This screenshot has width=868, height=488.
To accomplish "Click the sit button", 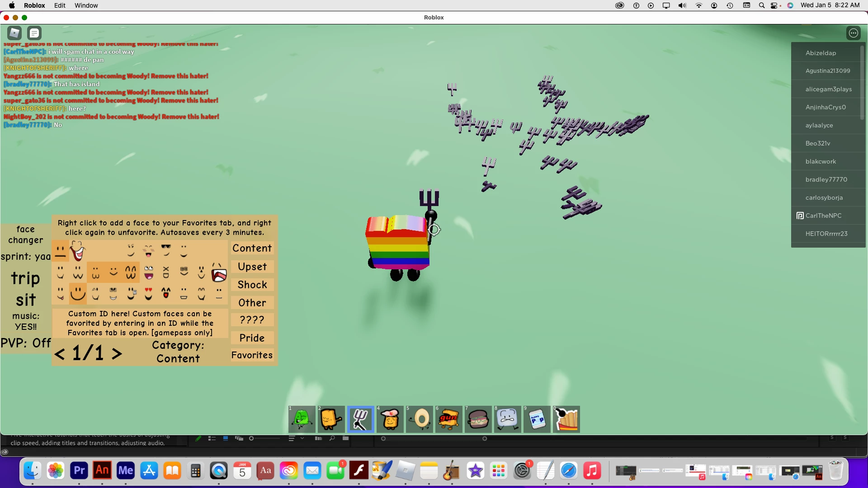I will click(x=26, y=300).
